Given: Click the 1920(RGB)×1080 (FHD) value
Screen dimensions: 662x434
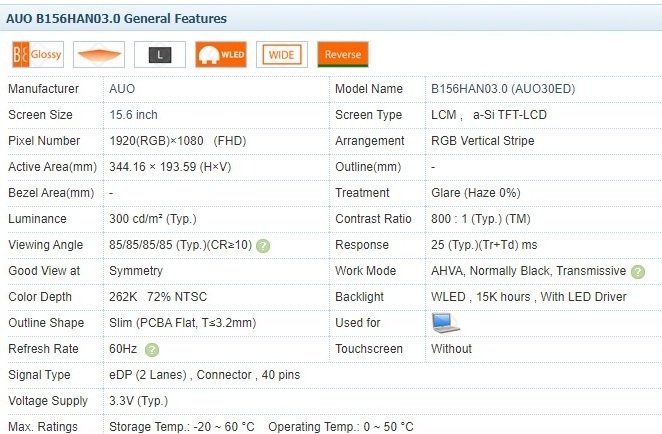Looking at the screenshot, I should [x=178, y=141].
